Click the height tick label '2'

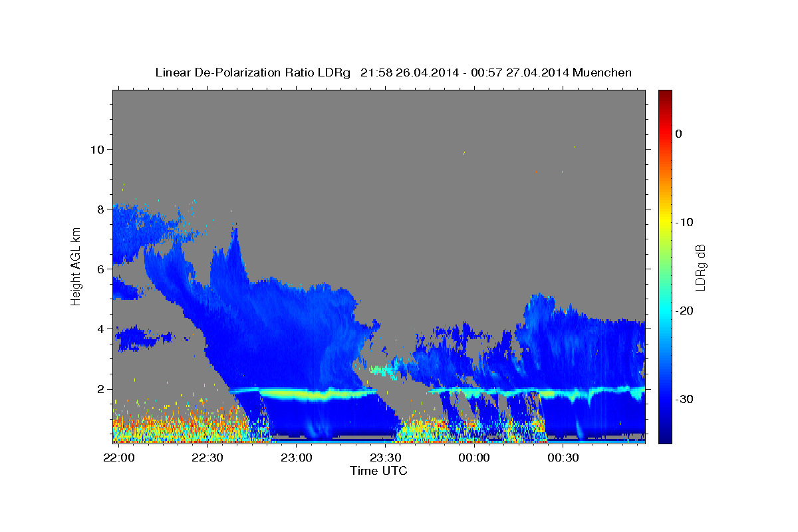[x=101, y=389]
